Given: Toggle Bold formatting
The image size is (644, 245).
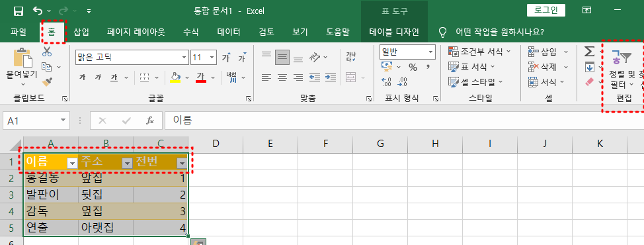Looking at the screenshot, I should coord(83,77).
